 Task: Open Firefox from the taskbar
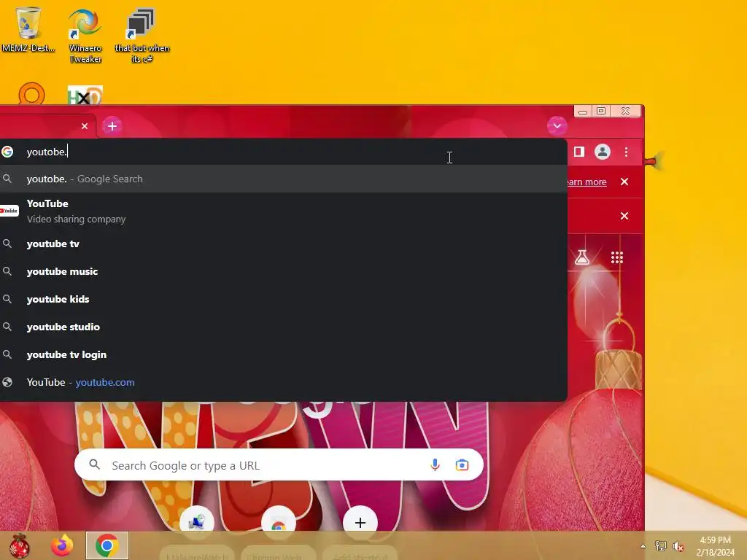(x=63, y=545)
